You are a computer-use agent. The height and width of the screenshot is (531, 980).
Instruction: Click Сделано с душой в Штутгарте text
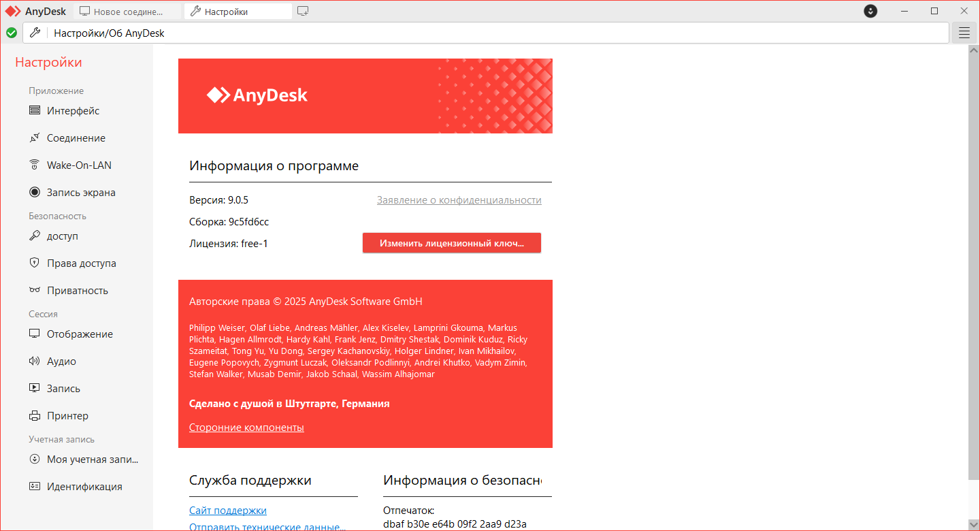tap(289, 404)
